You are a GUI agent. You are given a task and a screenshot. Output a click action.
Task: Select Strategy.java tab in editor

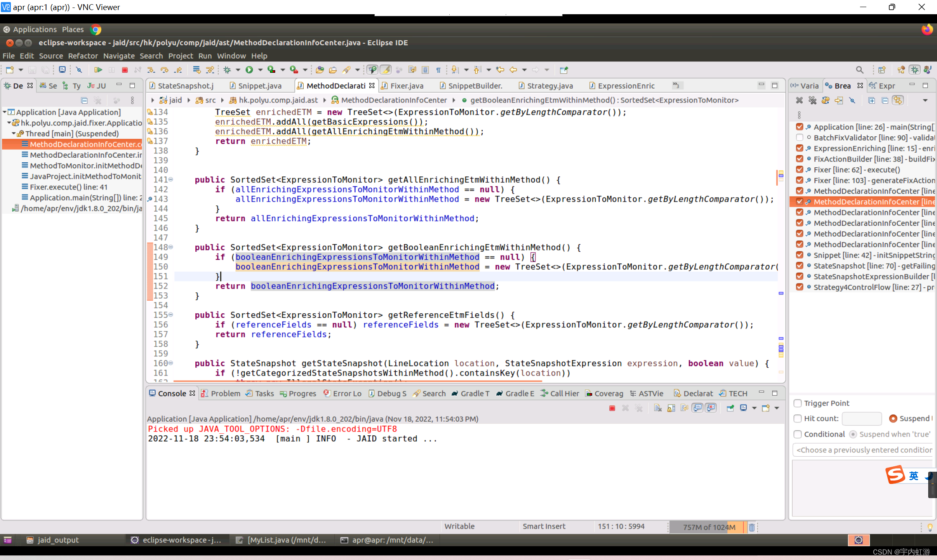pyautogui.click(x=548, y=85)
